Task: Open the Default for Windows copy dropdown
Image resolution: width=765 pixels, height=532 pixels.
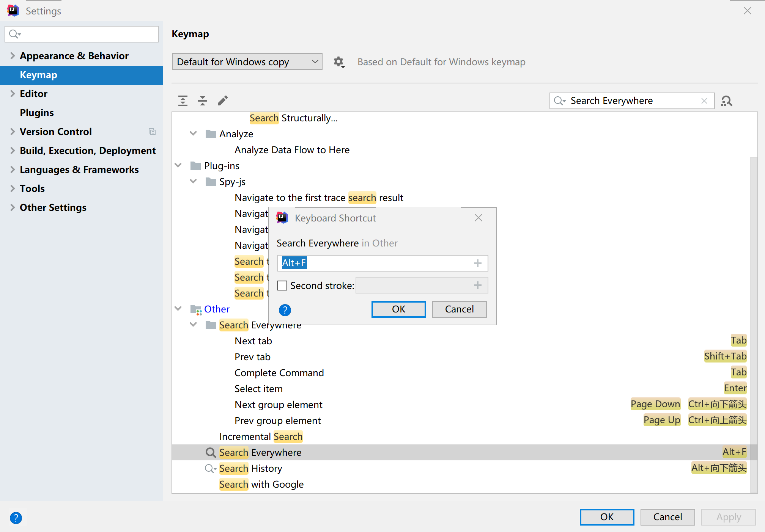Action: 247,62
